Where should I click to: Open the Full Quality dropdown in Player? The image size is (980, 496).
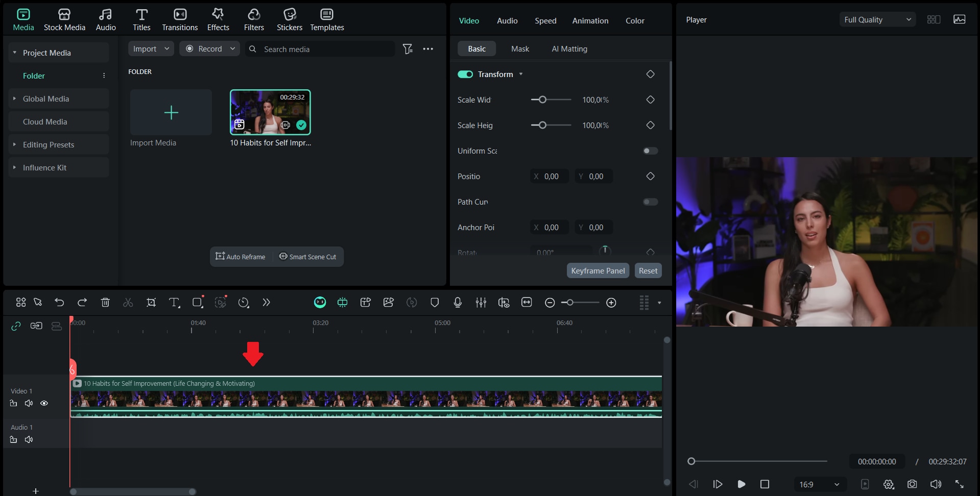coord(876,19)
